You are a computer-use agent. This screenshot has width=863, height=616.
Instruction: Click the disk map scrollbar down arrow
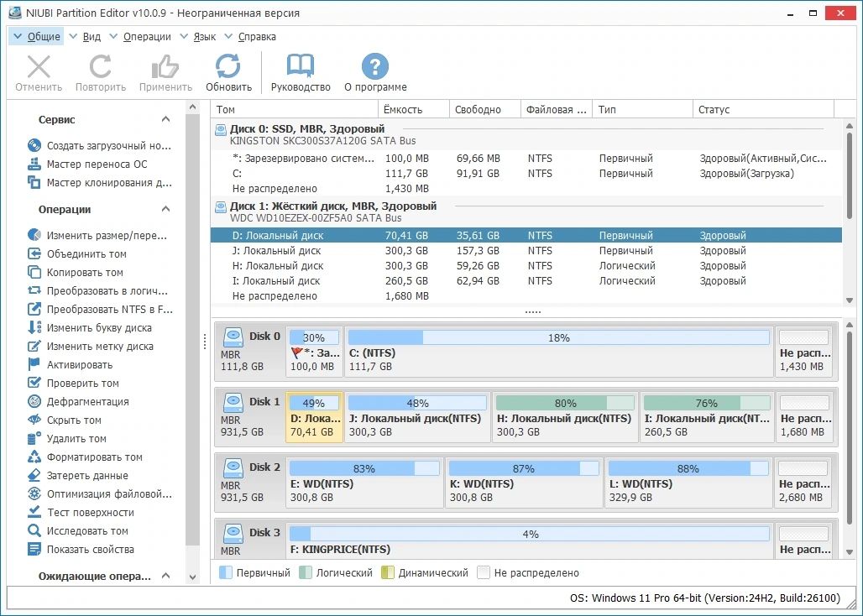coord(850,552)
